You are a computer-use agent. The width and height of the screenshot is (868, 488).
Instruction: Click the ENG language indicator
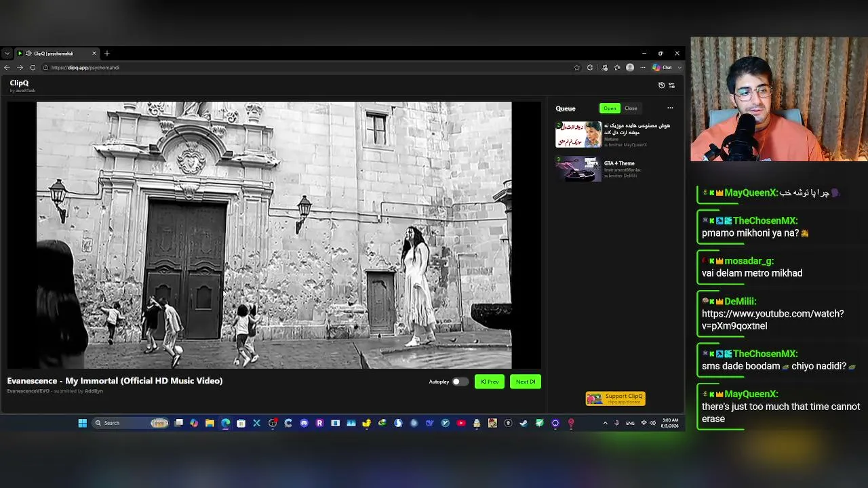[630, 423]
